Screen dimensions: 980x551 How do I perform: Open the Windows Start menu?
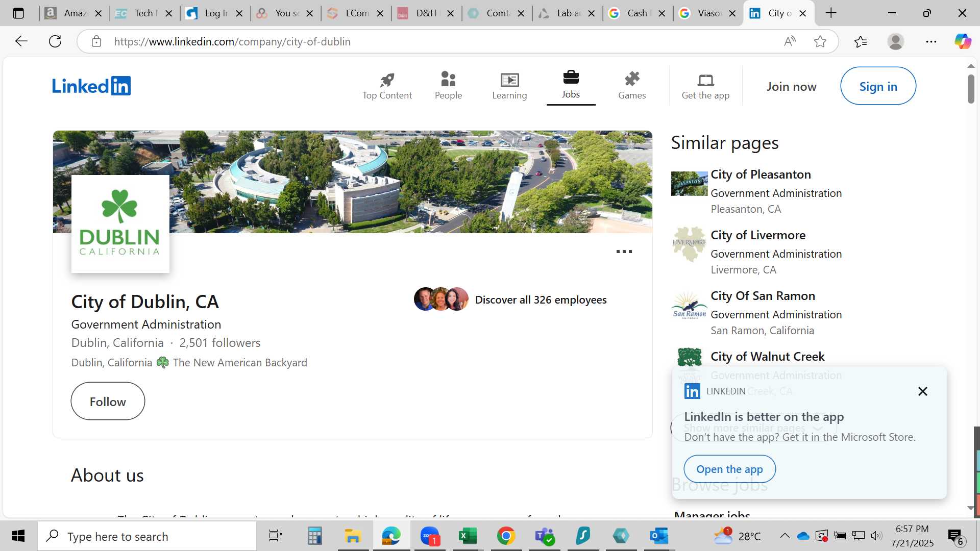pyautogui.click(x=18, y=536)
